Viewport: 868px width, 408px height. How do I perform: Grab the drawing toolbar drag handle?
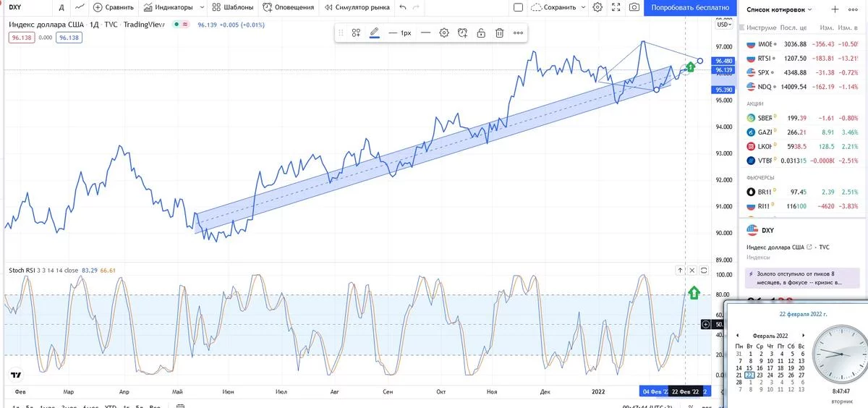tap(341, 33)
